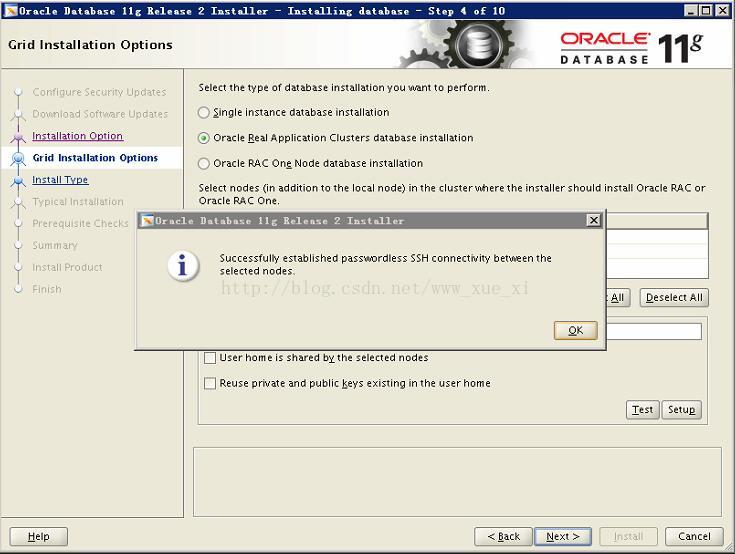Click the Install Type step marker icon
The width and height of the screenshot is (735, 554).
(18, 180)
